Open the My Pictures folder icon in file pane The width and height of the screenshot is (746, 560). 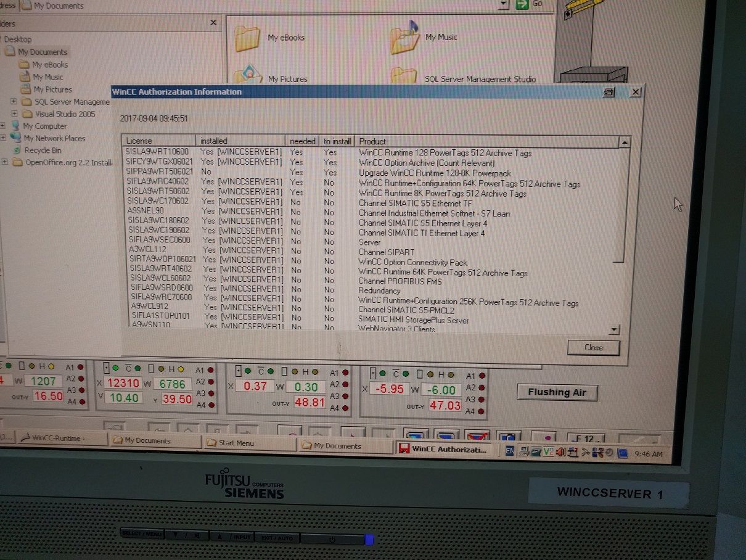(248, 75)
